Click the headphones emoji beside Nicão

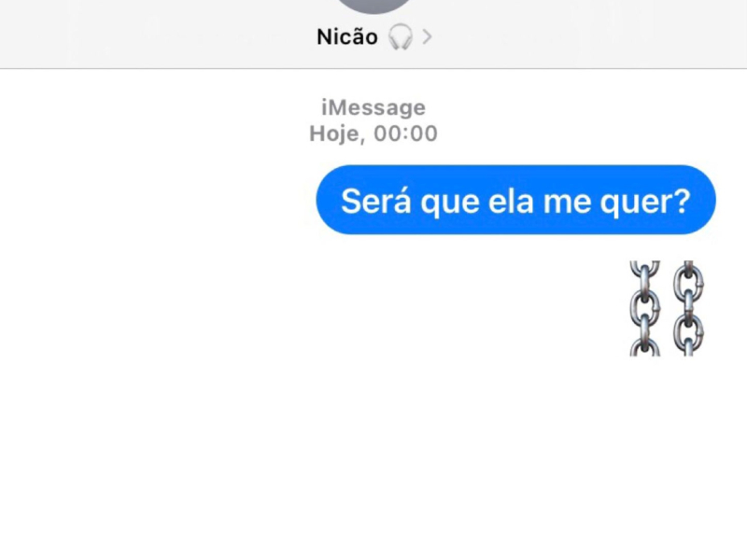pyautogui.click(x=401, y=36)
